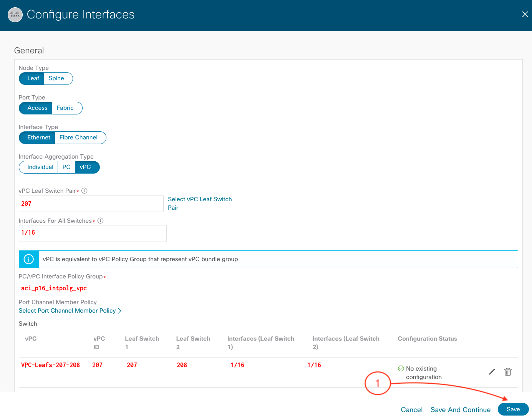This screenshot has height=419, width=532.
Task: Choose PC aggregation type
Action: (x=66, y=167)
